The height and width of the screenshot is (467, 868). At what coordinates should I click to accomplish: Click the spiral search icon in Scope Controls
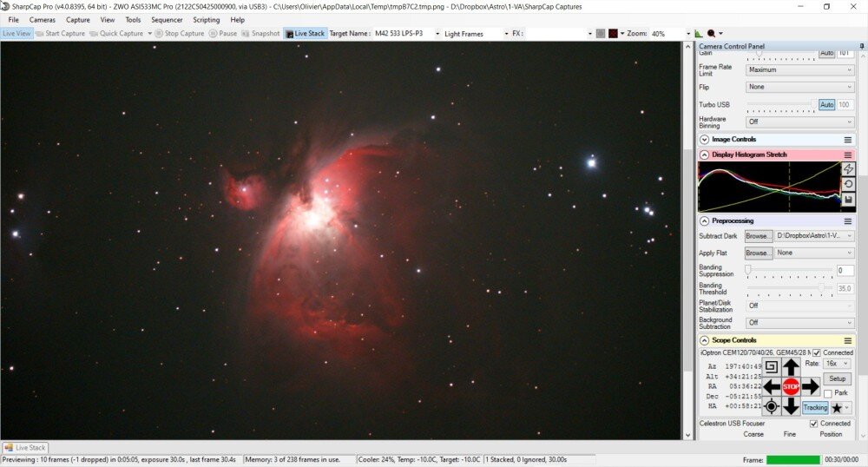(x=771, y=366)
